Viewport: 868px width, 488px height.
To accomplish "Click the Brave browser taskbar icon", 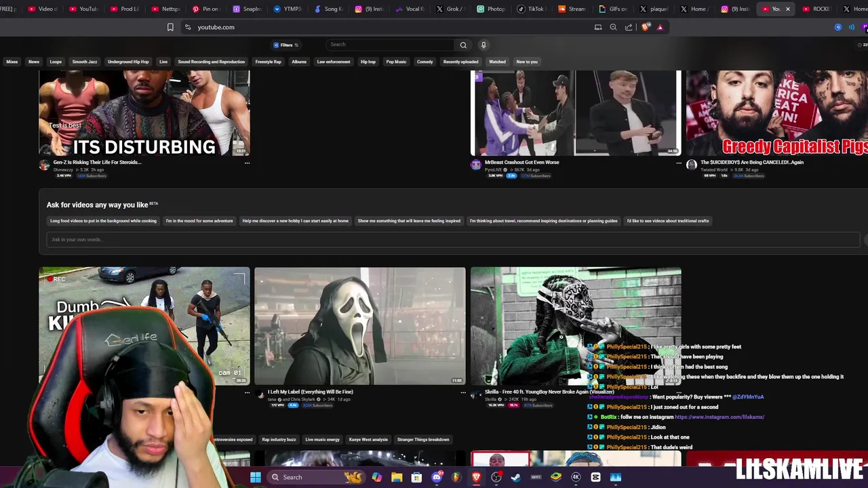I will (x=476, y=477).
